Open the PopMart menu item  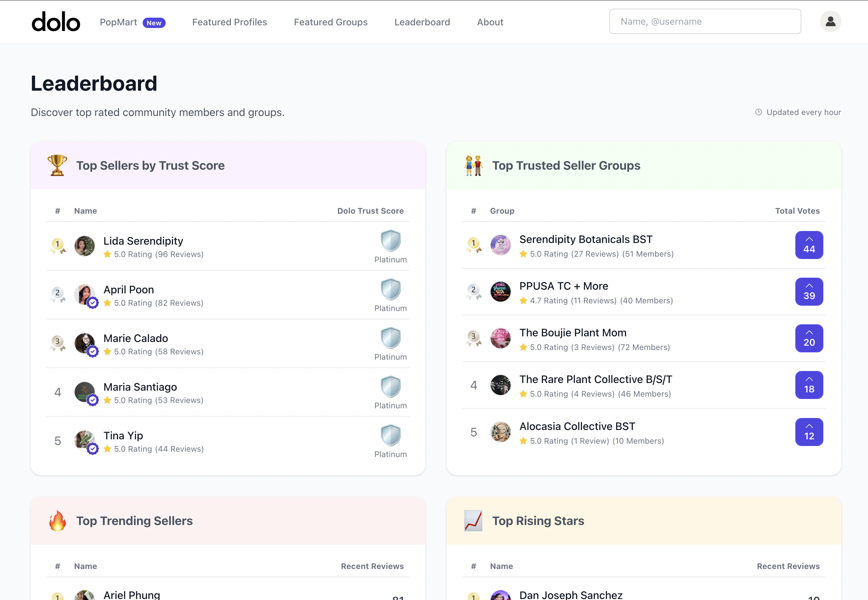[x=118, y=22]
